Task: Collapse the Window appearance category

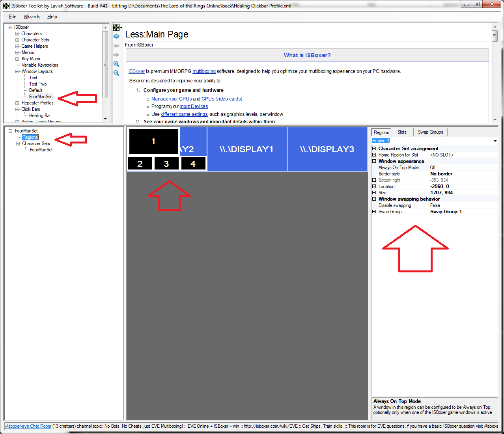Action: point(374,161)
